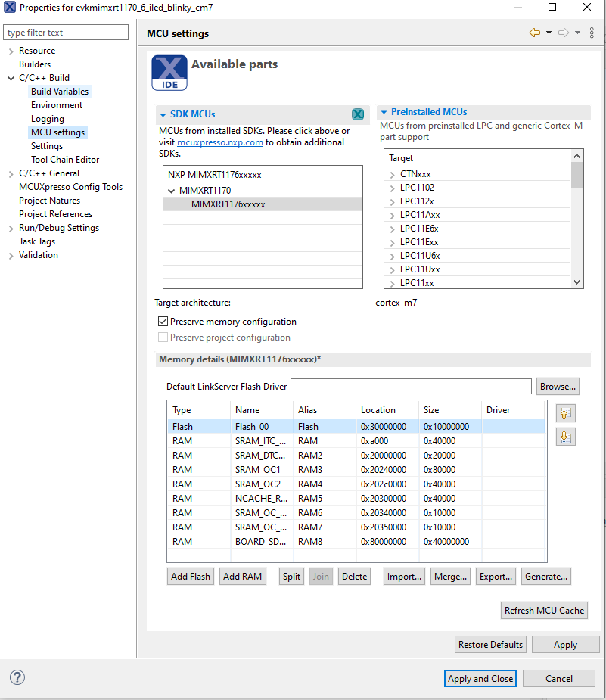606x700 pixels.
Task: Hide the SDK MCUs panel via its X icon
Action: [x=358, y=114]
